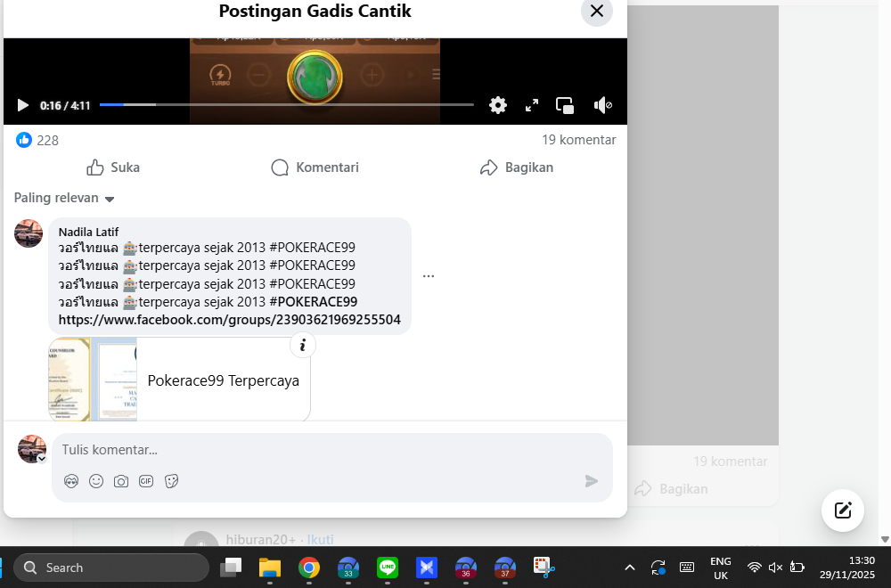Screen dimensions: 891x588
Task: Follow hiburan20+ with Ikuti link
Action: (321, 540)
